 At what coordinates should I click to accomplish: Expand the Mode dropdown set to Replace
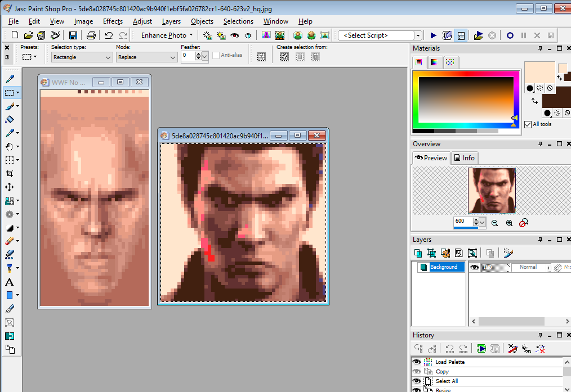(173, 57)
